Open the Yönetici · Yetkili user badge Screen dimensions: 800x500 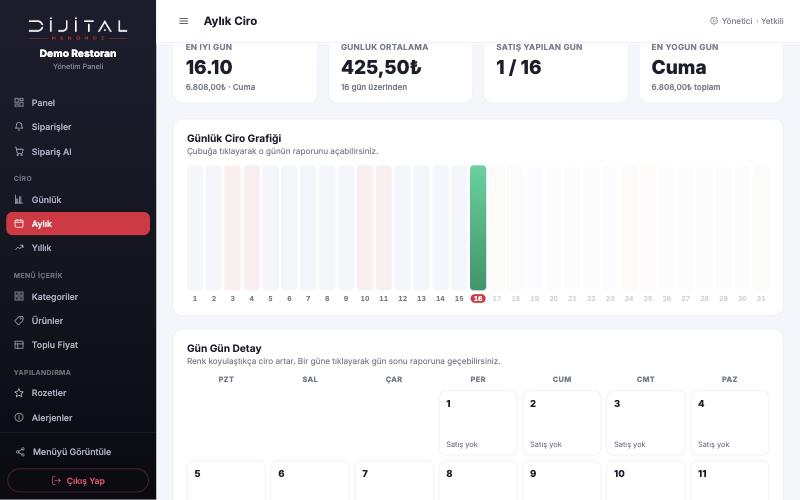point(746,21)
